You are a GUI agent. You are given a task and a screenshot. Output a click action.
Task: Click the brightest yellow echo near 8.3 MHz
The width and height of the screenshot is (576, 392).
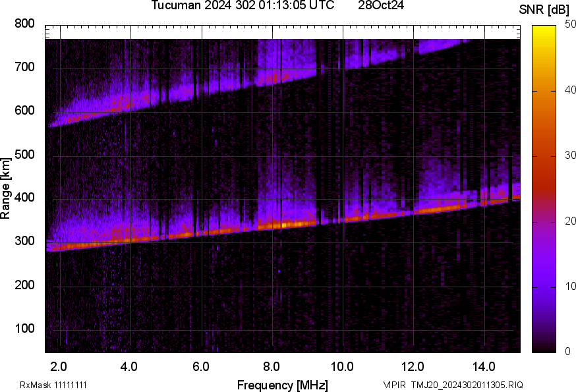[284, 225]
